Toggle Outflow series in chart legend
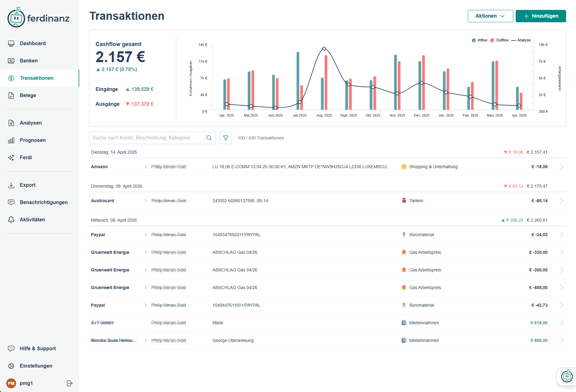 [x=499, y=40]
